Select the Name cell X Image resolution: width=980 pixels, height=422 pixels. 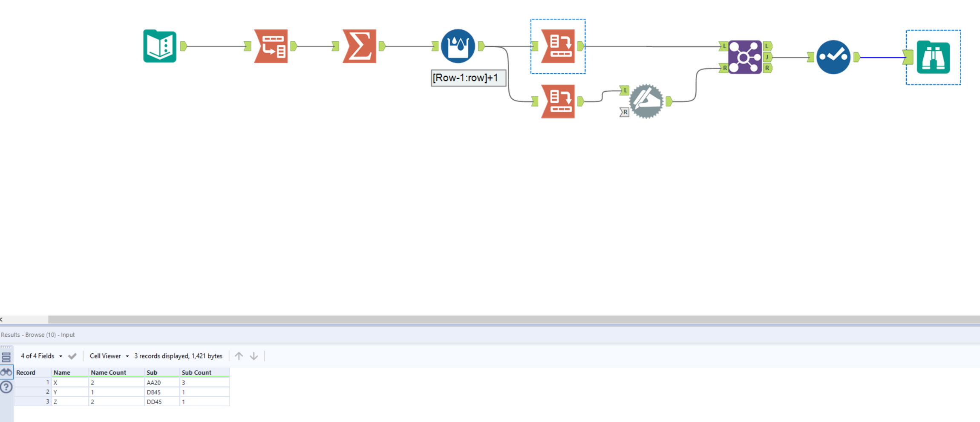(70, 383)
